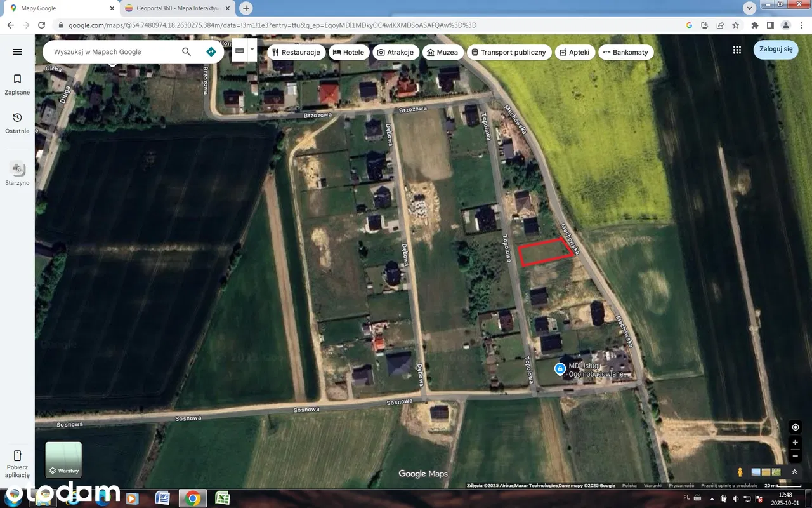Open the keyboard input tool dropdown arrow
812x508 pixels.
pyautogui.click(x=252, y=49)
